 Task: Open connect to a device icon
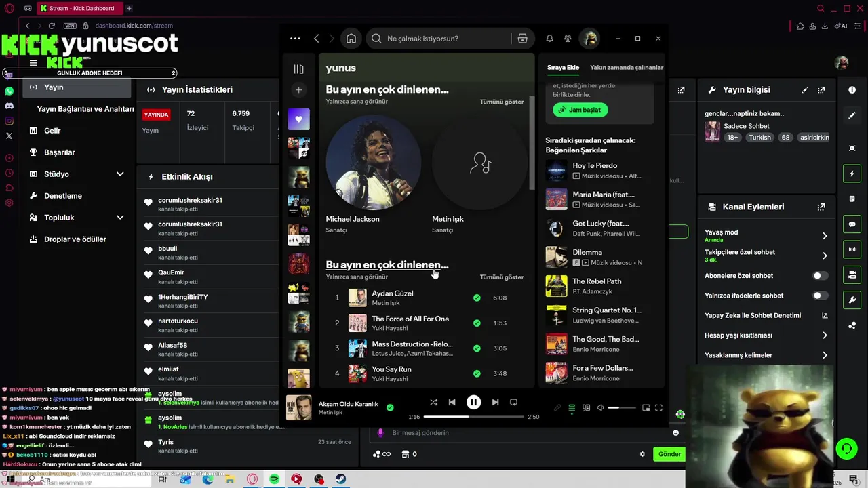587,407
